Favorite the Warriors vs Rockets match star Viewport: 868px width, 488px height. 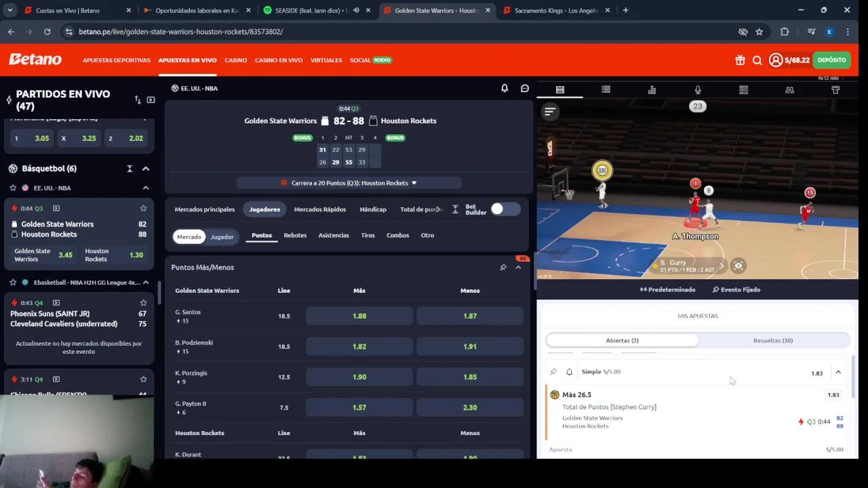click(143, 209)
